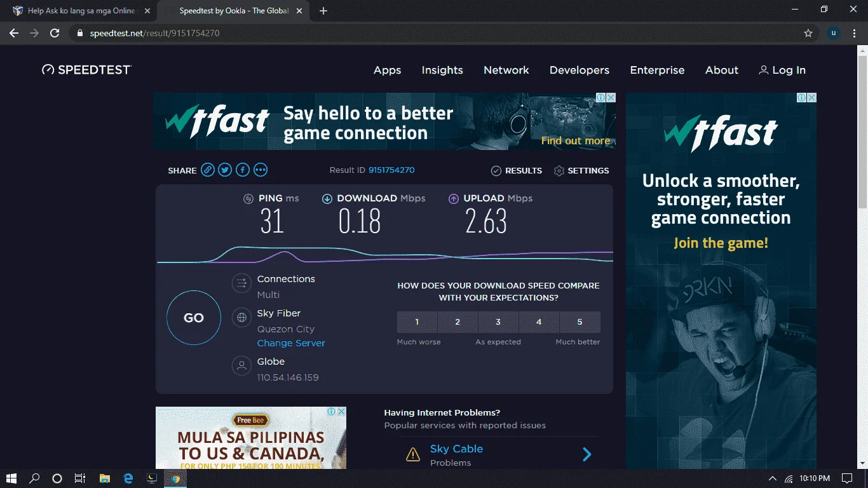Click the Speedtest logo
This screenshot has height=488, width=868.
[x=86, y=70]
